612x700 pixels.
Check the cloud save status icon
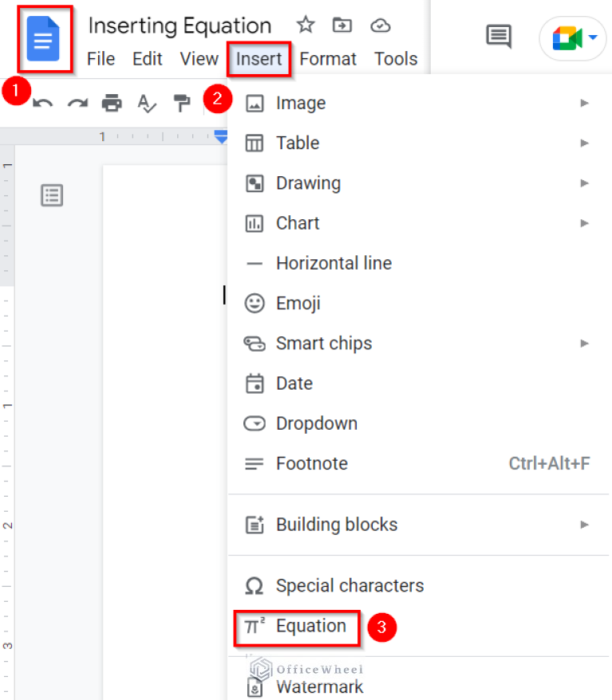(x=381, y=26)
